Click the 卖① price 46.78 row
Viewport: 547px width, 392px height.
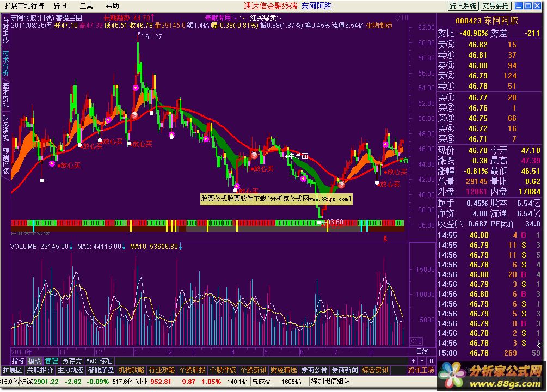coord(488,86)
